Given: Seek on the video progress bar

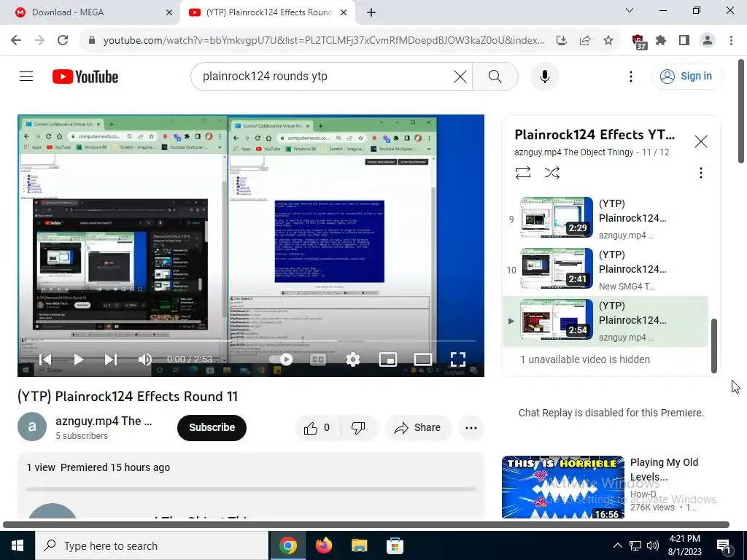Looking at the screenshot, I should pos(251,341).
